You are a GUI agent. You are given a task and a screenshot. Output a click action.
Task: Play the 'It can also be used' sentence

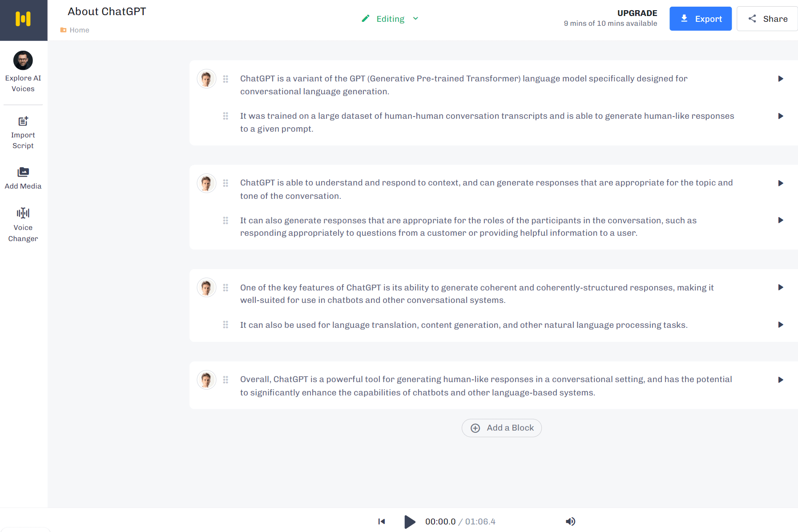pos(781,325)
